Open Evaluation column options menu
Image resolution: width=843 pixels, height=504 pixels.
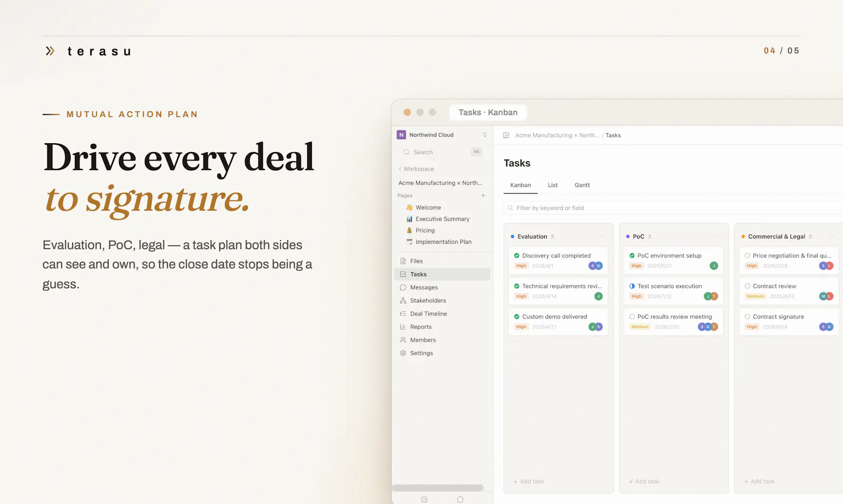[601, 237]
